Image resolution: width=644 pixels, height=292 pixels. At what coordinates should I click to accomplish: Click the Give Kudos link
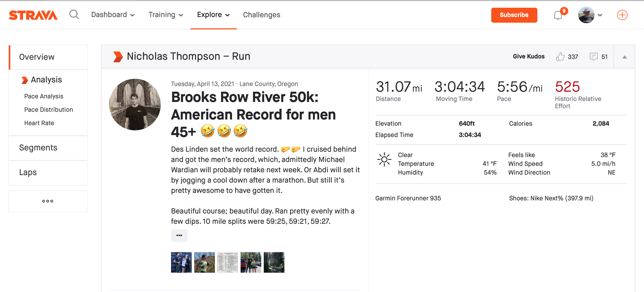click(x=529, y=56)
